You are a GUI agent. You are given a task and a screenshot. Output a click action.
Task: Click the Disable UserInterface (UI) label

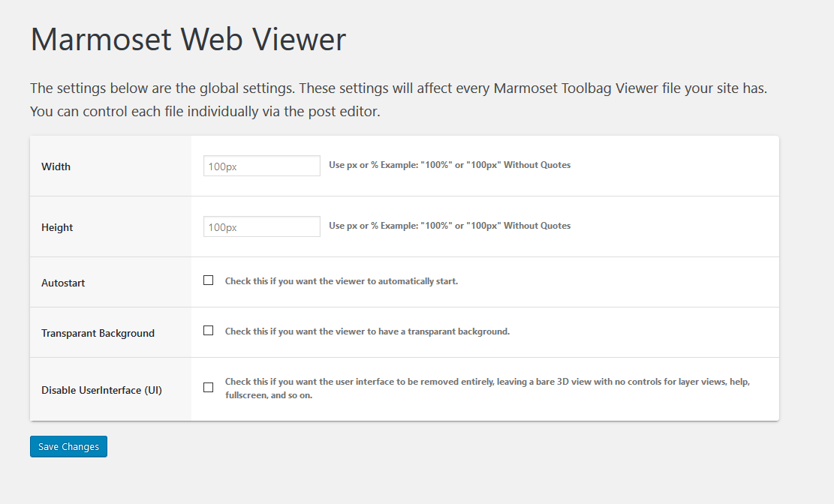point(101,390)
